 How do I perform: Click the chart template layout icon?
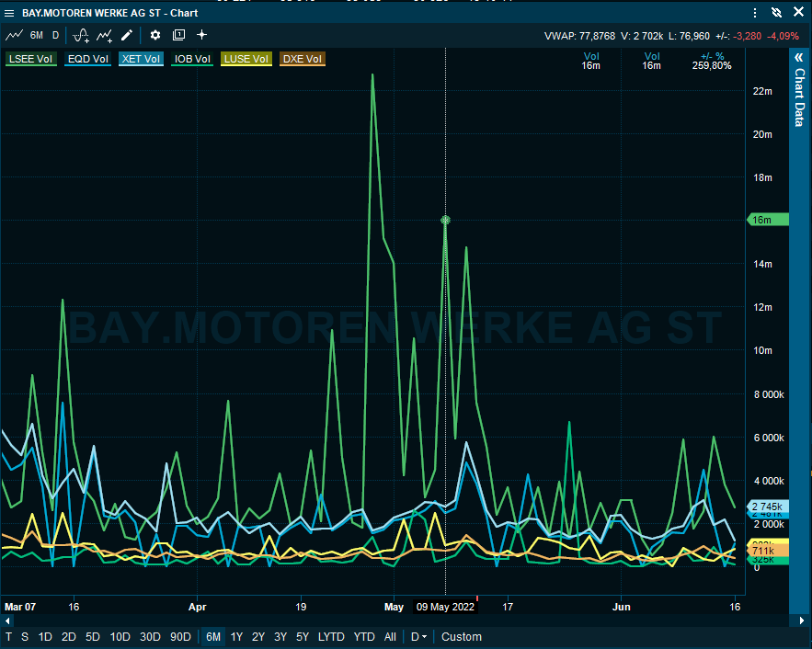click(x=178, y=35)
